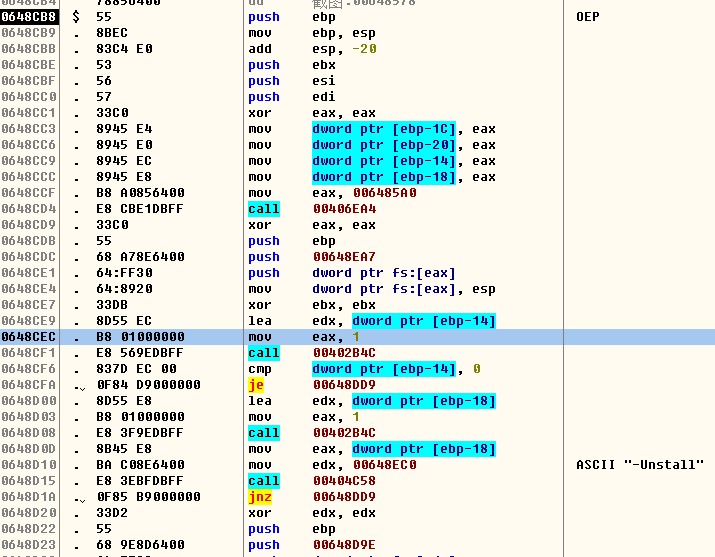This screenshot has height=557, width=715.
Task: Select 'mov dword ptr fs:[eax], esp' instruction
Action: tap(372, 289)
